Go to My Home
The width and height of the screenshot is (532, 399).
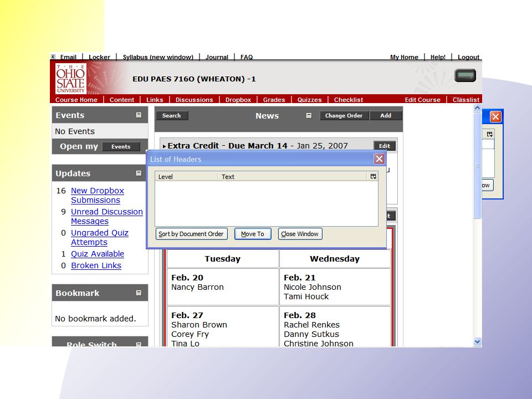point(404,57)
